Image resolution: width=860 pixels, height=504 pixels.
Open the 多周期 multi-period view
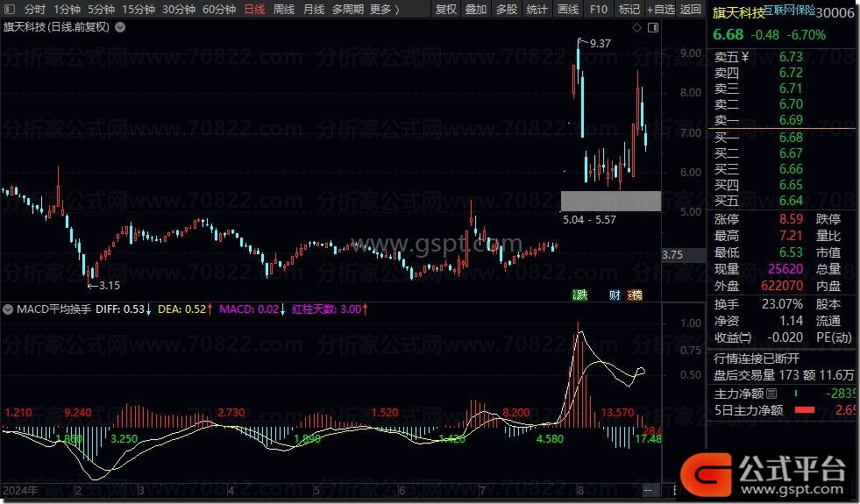348,10
